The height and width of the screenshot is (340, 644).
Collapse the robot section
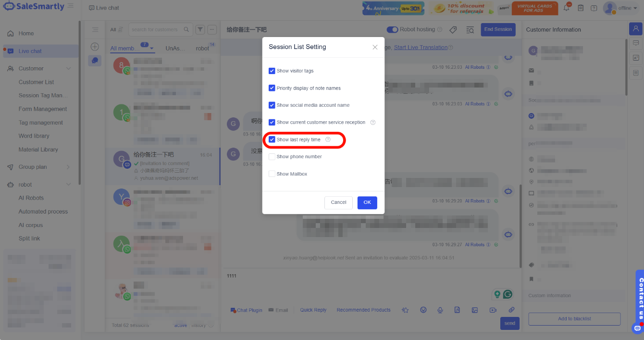click(x=68, y=185)
